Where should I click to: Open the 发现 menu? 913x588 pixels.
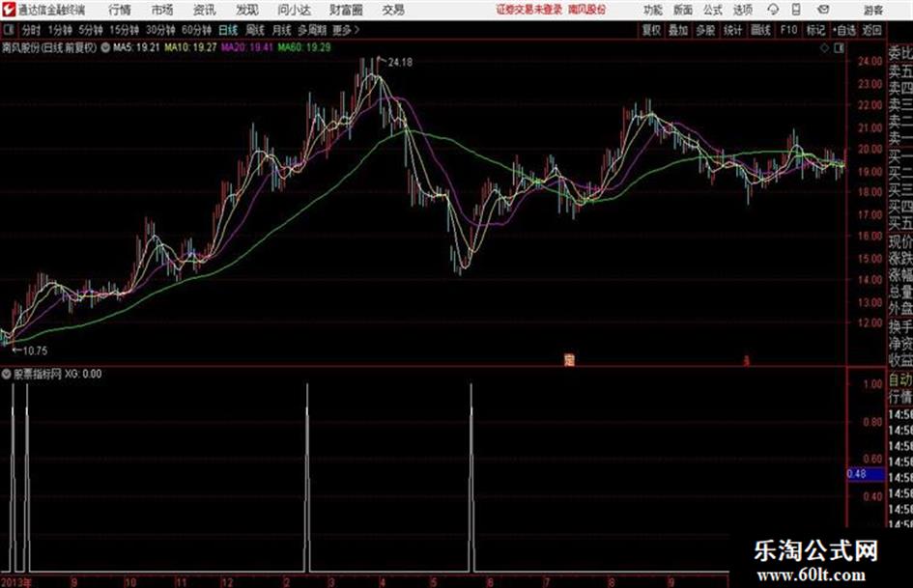pos(247,10)
